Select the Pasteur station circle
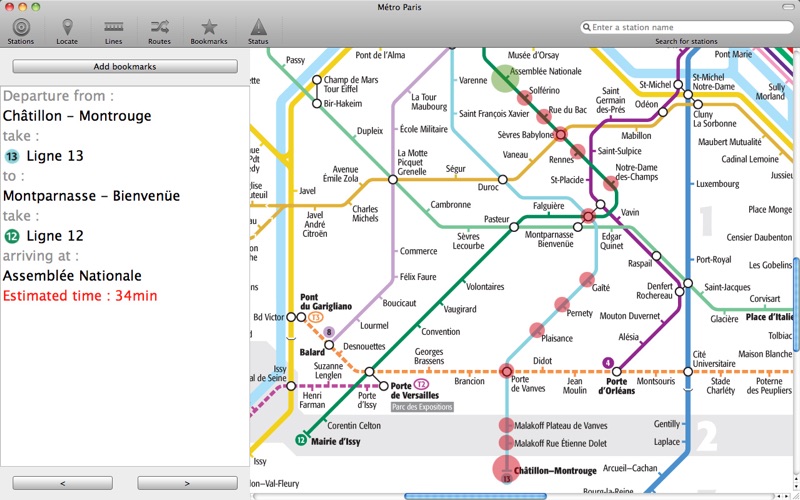Screen dimensions: 800x500 click(x=514, y=227)
